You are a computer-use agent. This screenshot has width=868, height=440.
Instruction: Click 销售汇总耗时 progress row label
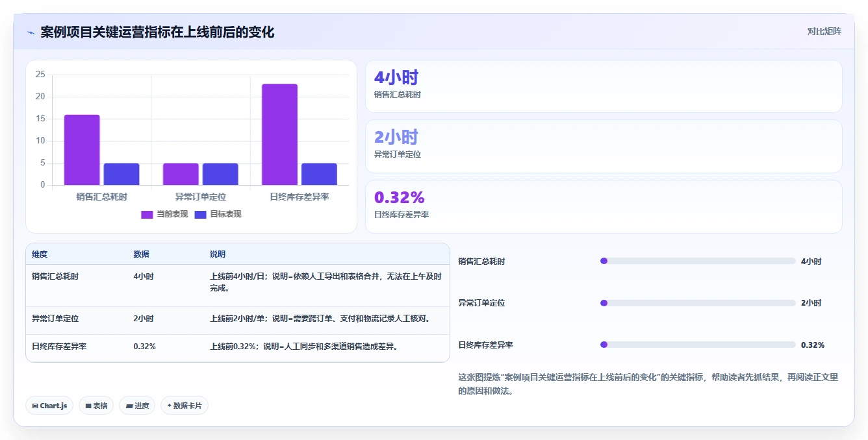coord(481,262)
